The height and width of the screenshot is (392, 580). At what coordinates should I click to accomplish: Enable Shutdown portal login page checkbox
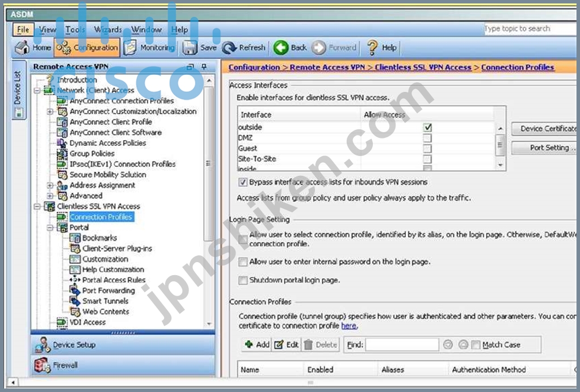[x=243, y=280]
